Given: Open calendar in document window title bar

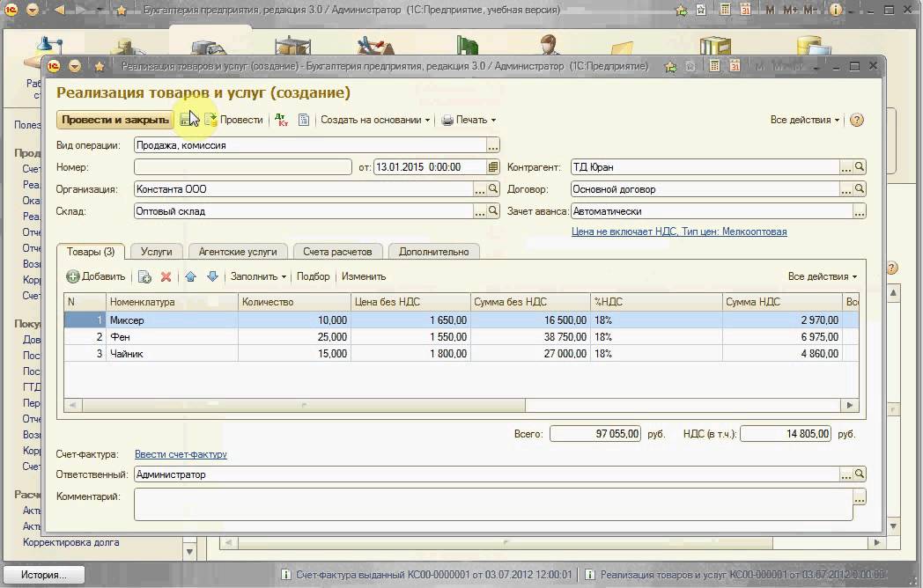Looking at the screenshot, I should 735,66.
